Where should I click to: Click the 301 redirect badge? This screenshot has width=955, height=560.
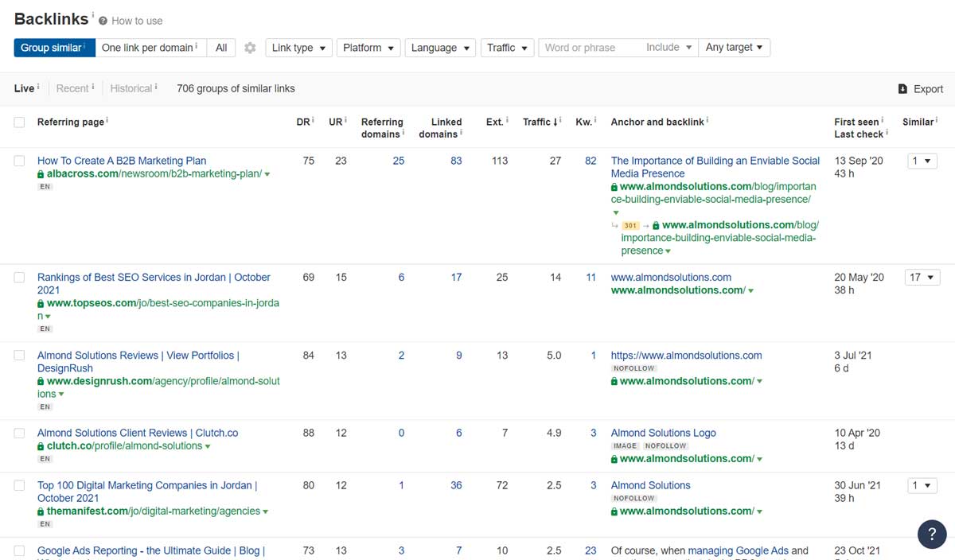click(x=630, y=226)
